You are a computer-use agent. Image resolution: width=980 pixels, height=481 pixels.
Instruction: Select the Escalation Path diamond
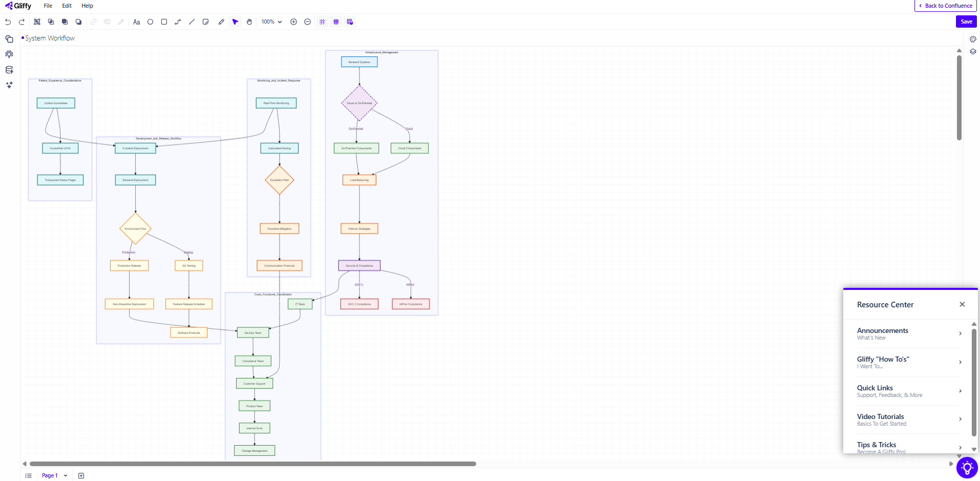[x=280, y=180]
